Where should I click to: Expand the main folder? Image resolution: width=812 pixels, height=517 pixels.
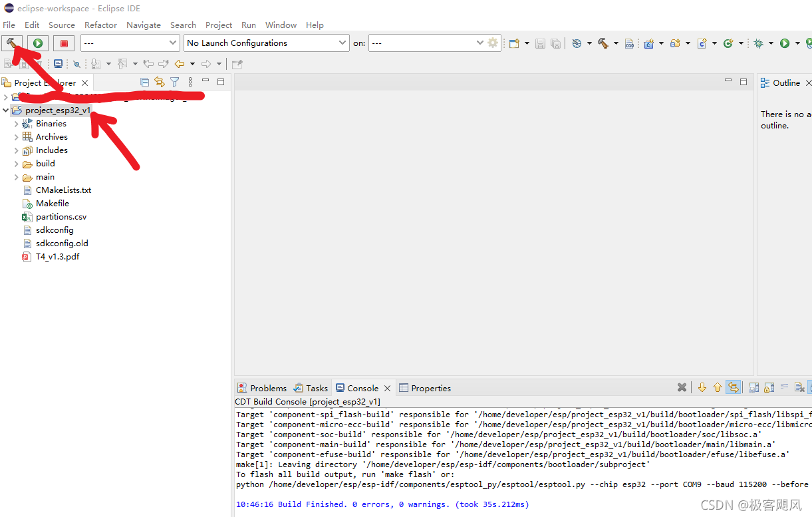click(17, 177)
